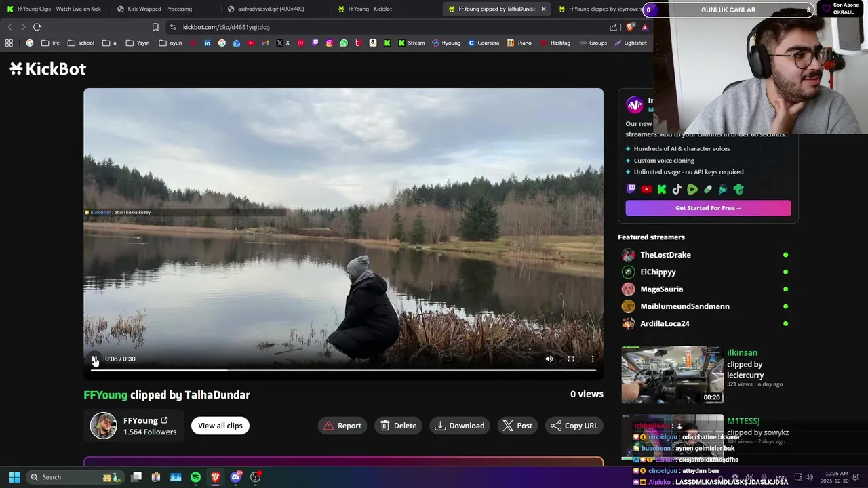Screen dimensions: 868x488
Task: Open the life bookmarks folder
Action: point(50,43)
